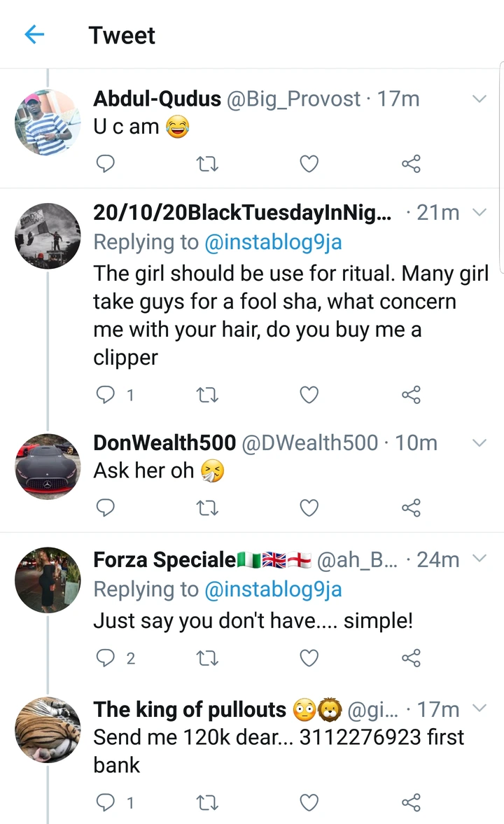Retweet Abdul-Qudus's "U c am" tweet
This screenshot has height=824, width=504.
207,164
